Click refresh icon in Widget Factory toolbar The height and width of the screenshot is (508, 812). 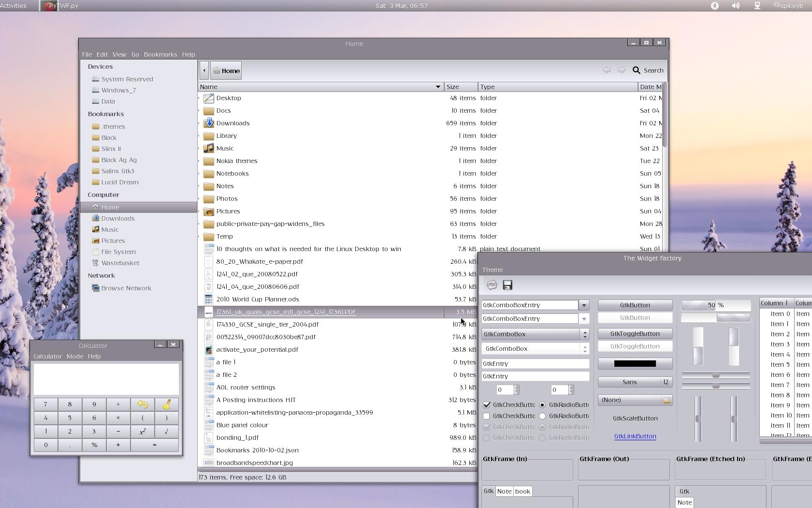492,285
